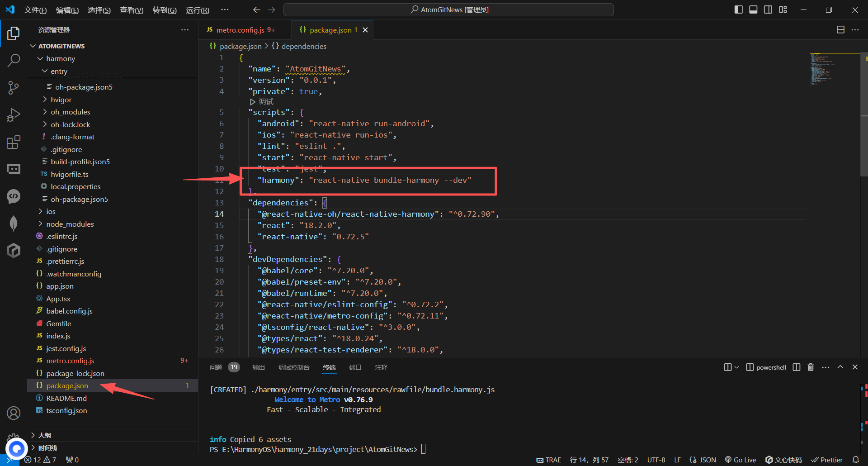
Task: Toggle secondary side bar layout icon
Action: click(x=768, y=10)
